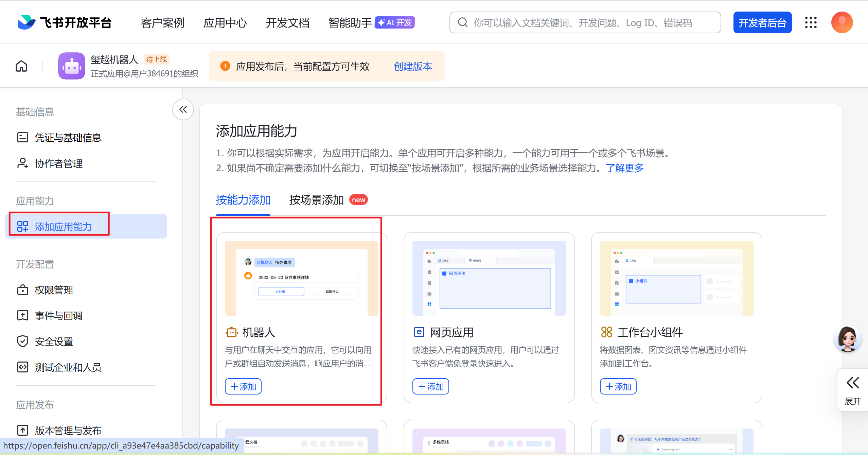Click the search magnifier icon
868x455 pixels.
tap(463, 22)
